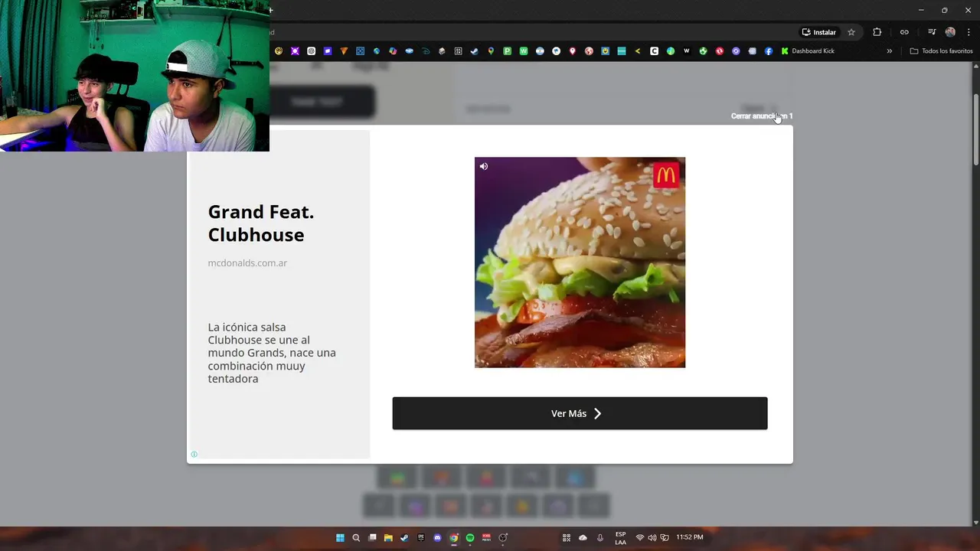Click the browser new tab plus button

(271, 10)
